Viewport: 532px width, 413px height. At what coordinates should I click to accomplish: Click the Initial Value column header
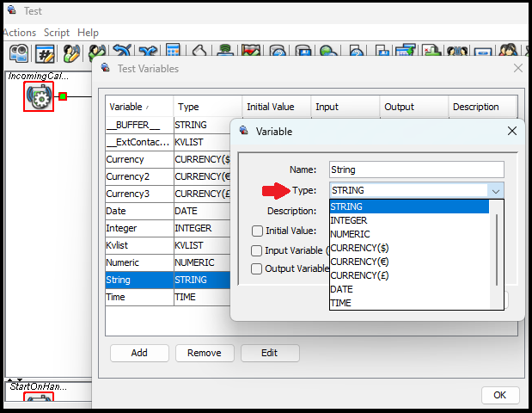point(277,107)
